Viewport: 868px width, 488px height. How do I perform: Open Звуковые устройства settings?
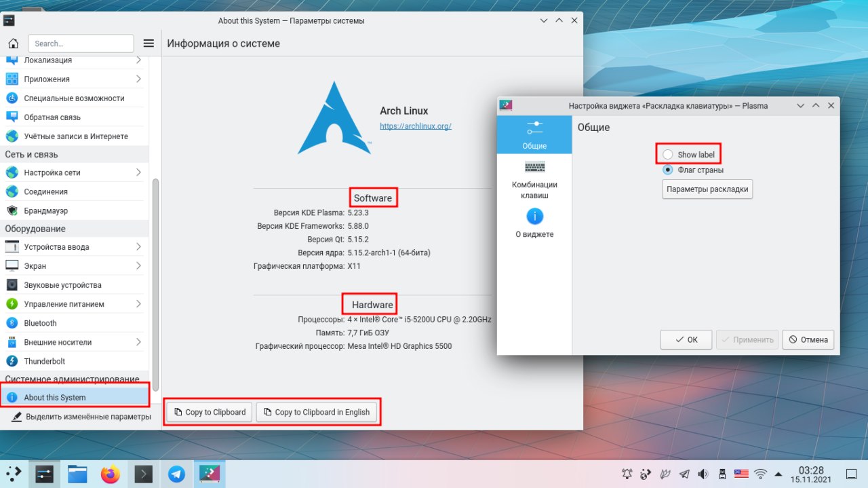click(74, 285)
